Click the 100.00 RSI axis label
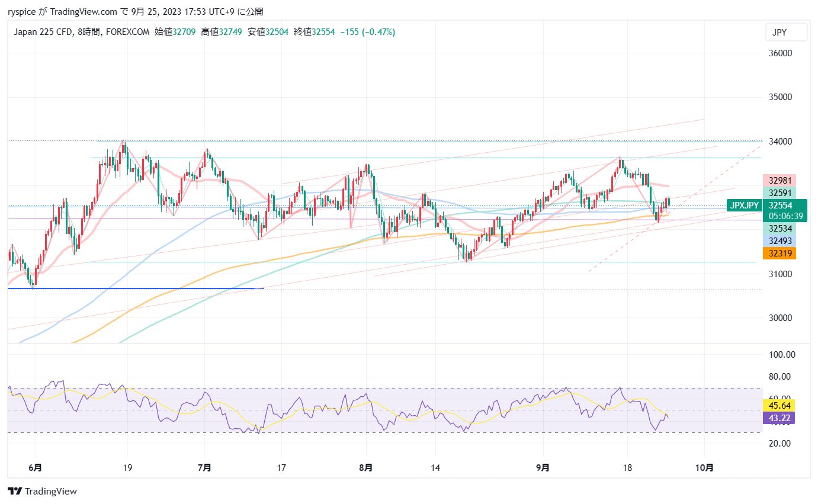The width and height of the screenshot is (818, 504). [782, 354]
